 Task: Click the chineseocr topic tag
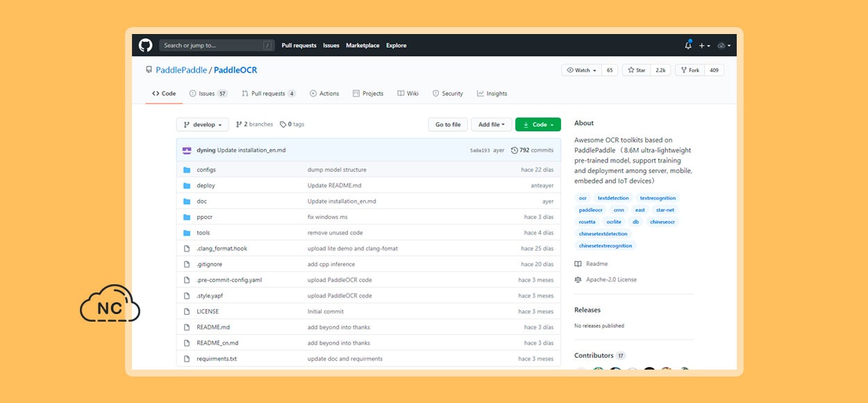pos(662,222)
